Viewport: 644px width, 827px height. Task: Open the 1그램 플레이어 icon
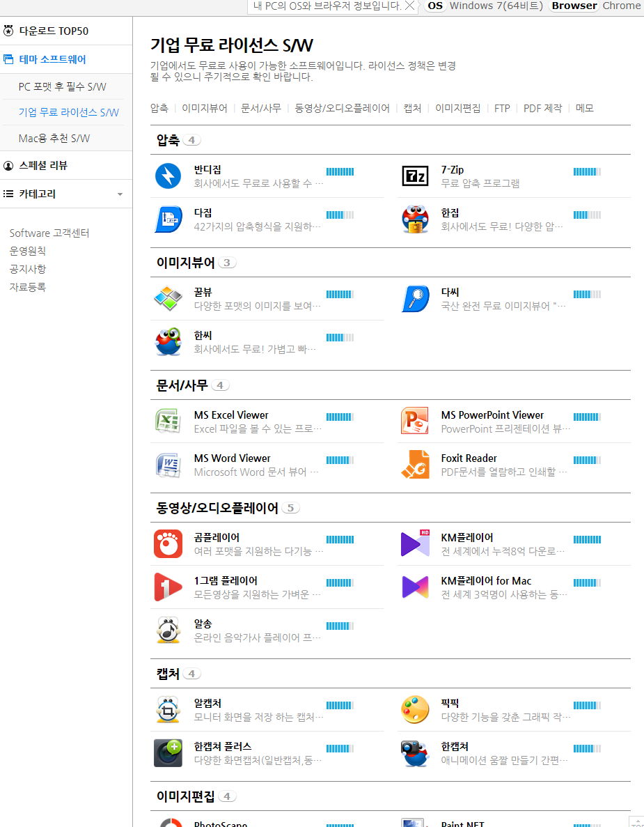168,587
